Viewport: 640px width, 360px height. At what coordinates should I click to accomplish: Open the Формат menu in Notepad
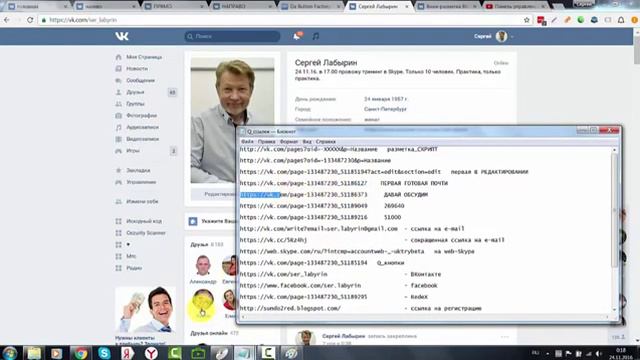[x=289, y=142]
